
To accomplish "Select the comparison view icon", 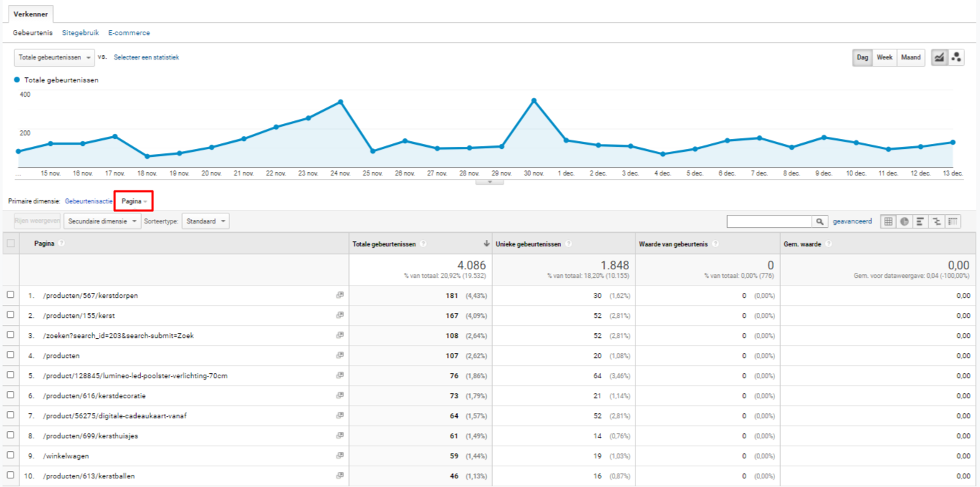I will coord(936,222).
